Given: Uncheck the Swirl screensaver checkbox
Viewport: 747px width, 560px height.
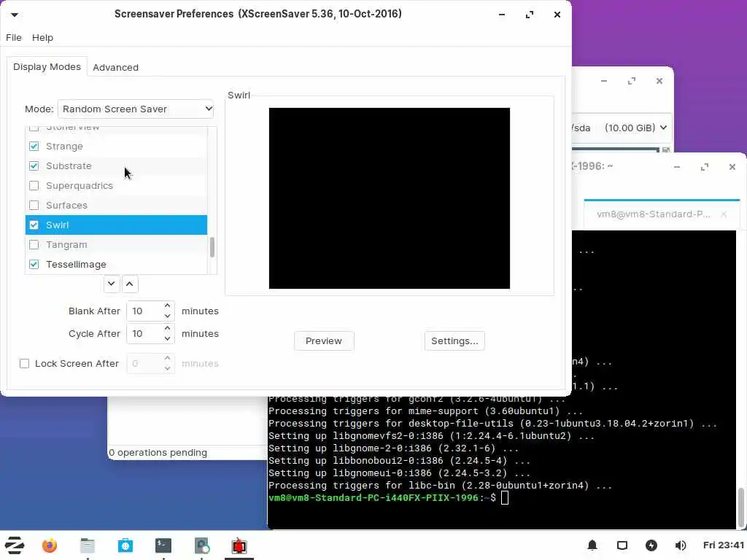Looking at the screenshot, I should (x=34, y=225).
